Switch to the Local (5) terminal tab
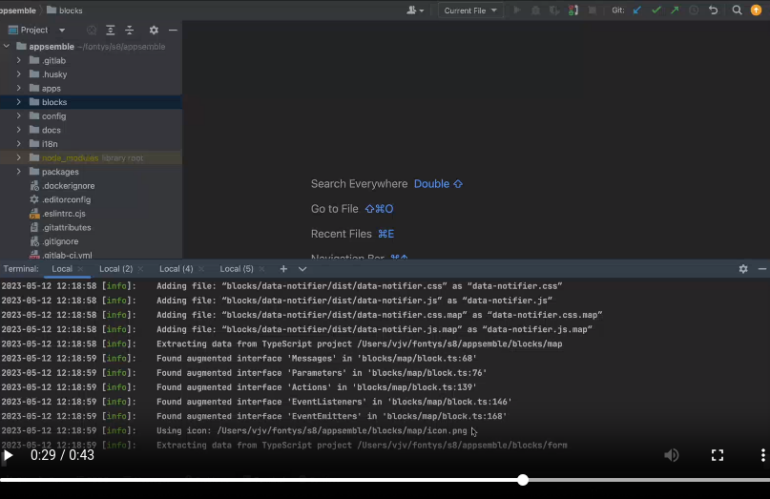Image resolution: width=770 pixels, height=499 pixels. click(236, 269)
